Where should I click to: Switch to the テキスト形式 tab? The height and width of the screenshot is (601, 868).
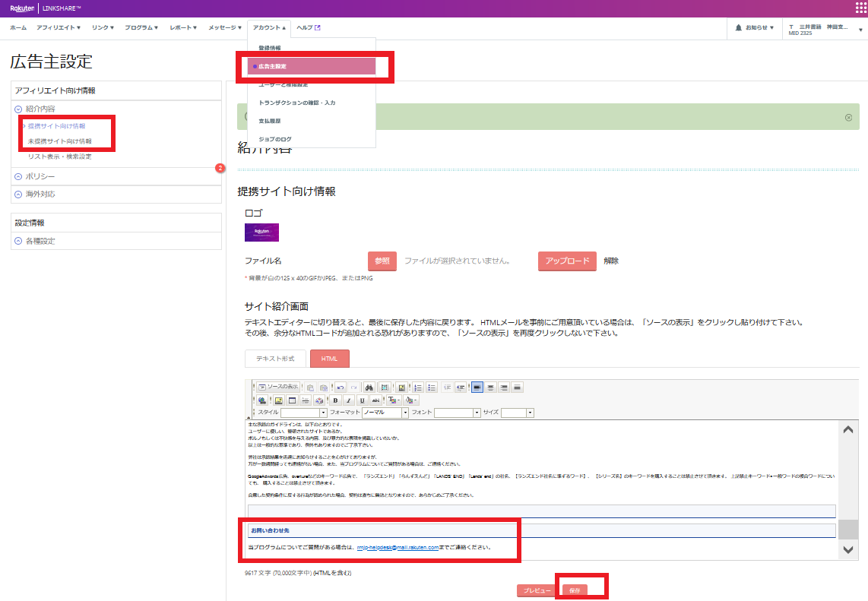(x=275, y=359)
